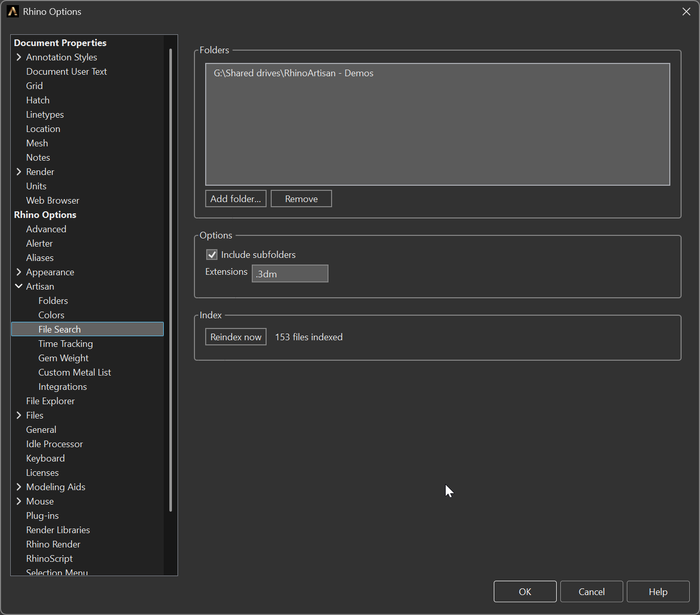700x615 pixels.
Task: Expand the Files tree node
Action: pyautogui.click(x=19, y=415)
